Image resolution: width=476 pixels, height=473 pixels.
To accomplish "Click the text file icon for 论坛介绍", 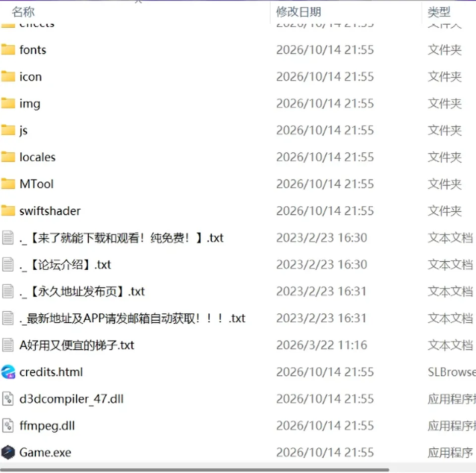I will click(x=8, y=264).
